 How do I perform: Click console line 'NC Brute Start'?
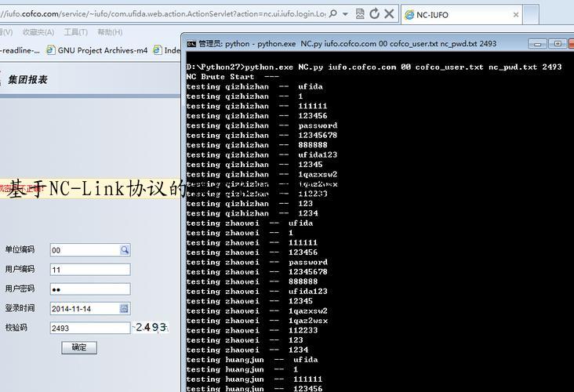click(232, 77)
